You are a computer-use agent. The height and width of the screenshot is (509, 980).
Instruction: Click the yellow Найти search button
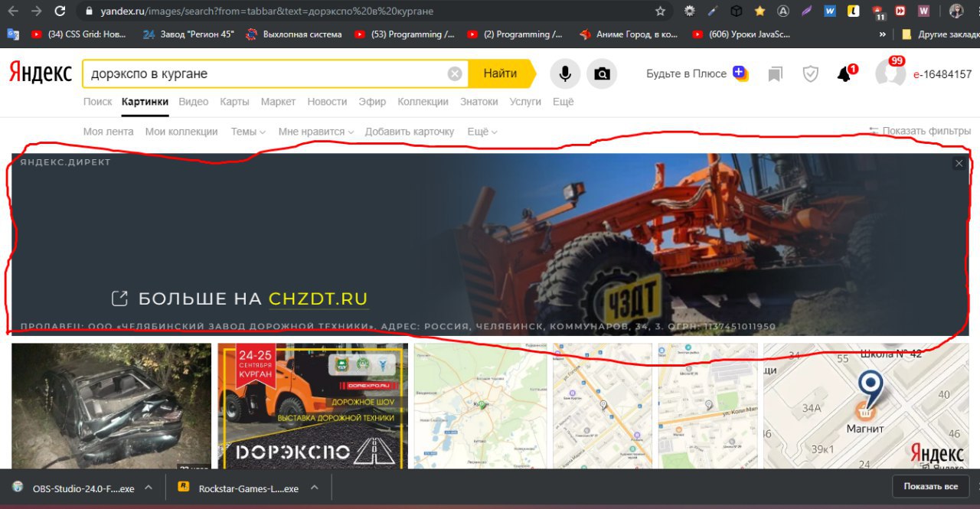point(501,73)
